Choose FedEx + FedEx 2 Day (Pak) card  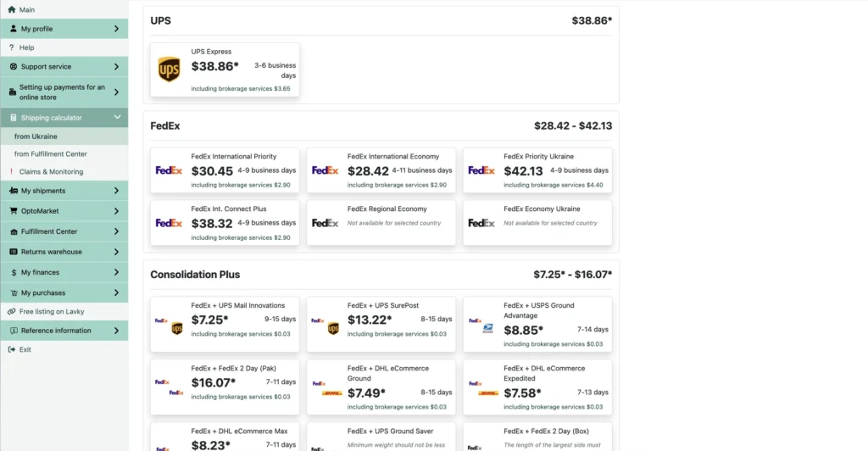point(225,387)
